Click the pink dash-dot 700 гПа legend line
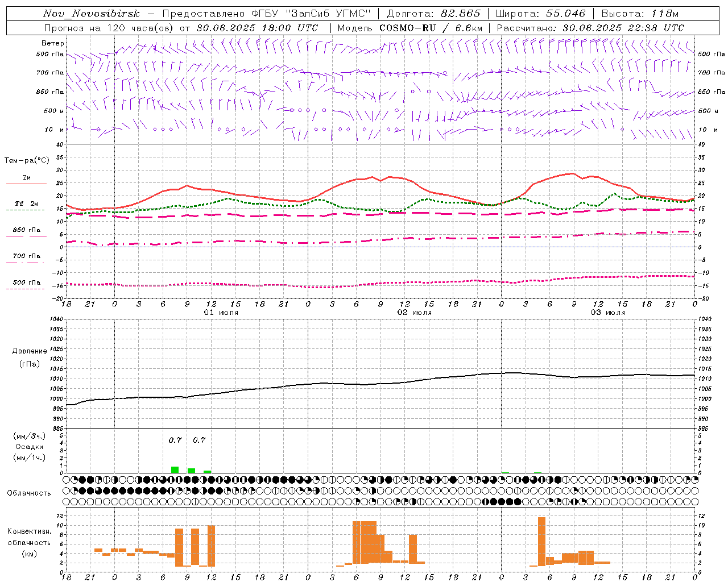728x582 pixels. 25,263
